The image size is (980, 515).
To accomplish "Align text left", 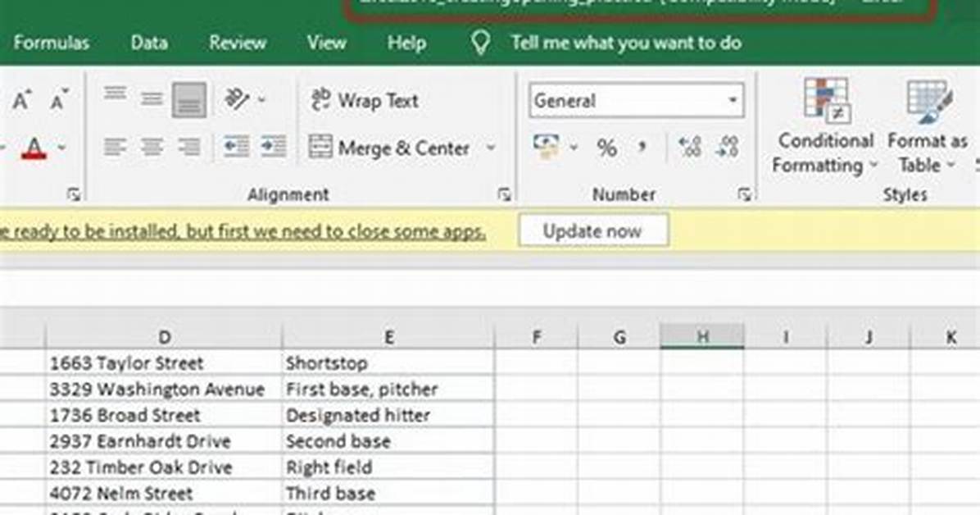I will [115, 147].
